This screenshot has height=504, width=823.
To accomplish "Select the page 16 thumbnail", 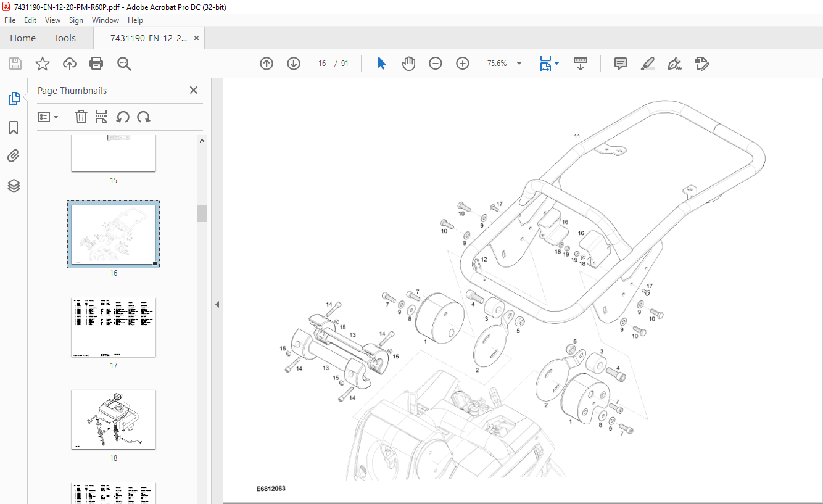I will pyautogui.click(x=114, y=234).
